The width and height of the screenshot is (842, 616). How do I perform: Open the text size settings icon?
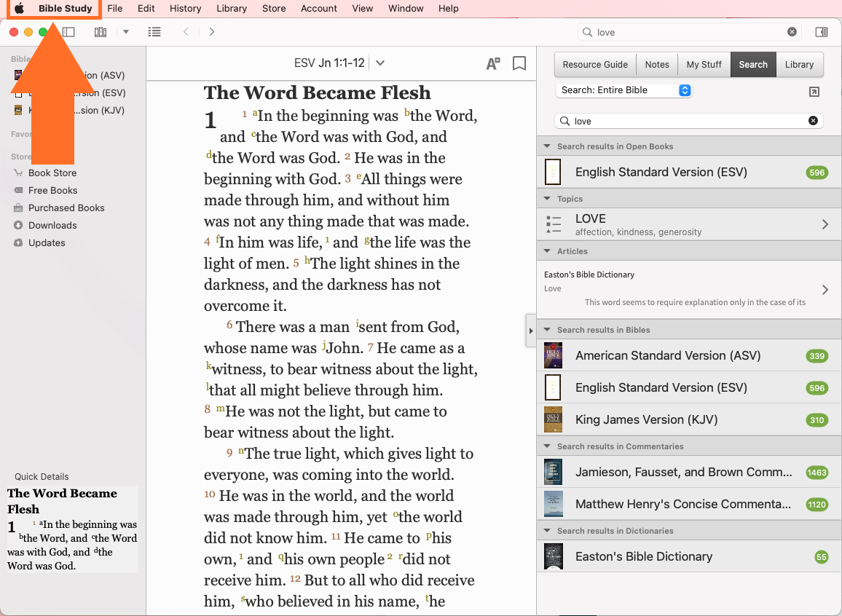[493, 63]
